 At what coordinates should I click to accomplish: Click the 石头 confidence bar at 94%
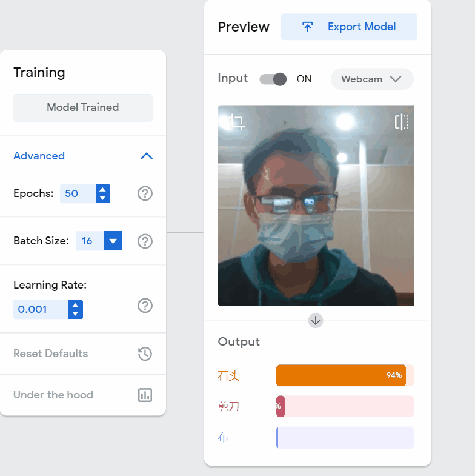pyautogui.click(x=345, y=375)
